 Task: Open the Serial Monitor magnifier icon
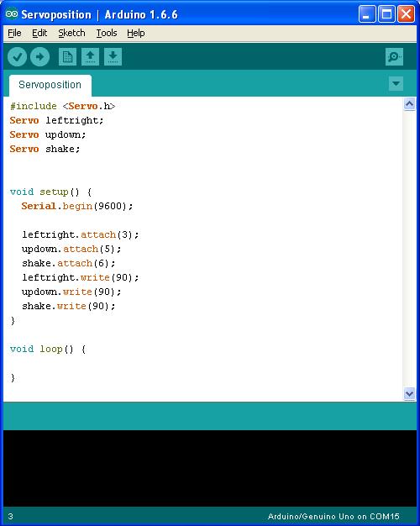click(394, 56)
